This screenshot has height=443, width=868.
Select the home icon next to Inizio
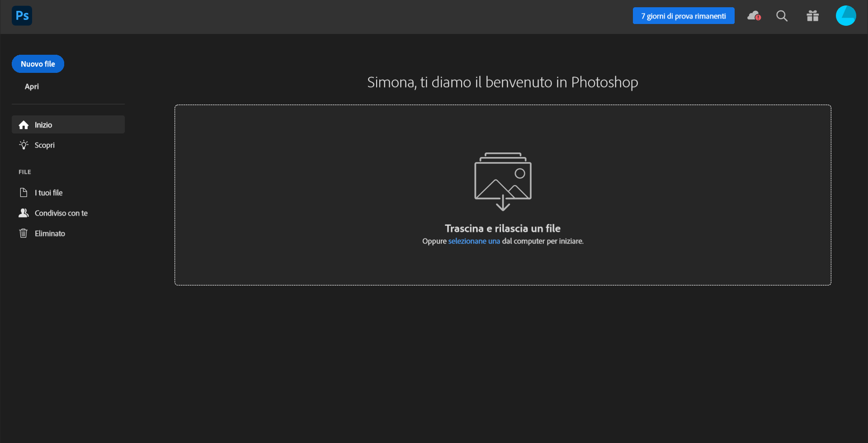tap(23, 124)
